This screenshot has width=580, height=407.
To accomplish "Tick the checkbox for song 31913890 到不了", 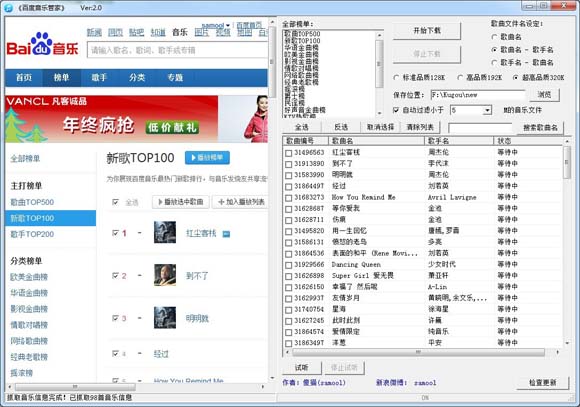I will [289, 164].
